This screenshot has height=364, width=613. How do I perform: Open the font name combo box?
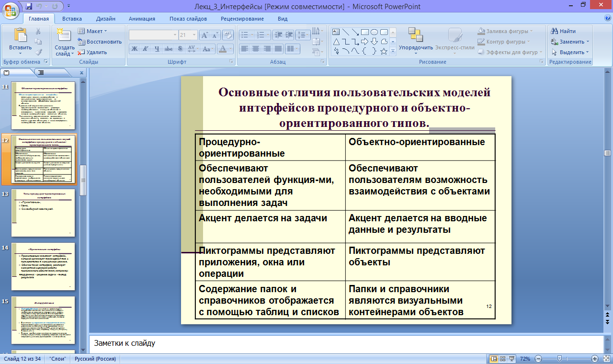(x=153, y=35)
